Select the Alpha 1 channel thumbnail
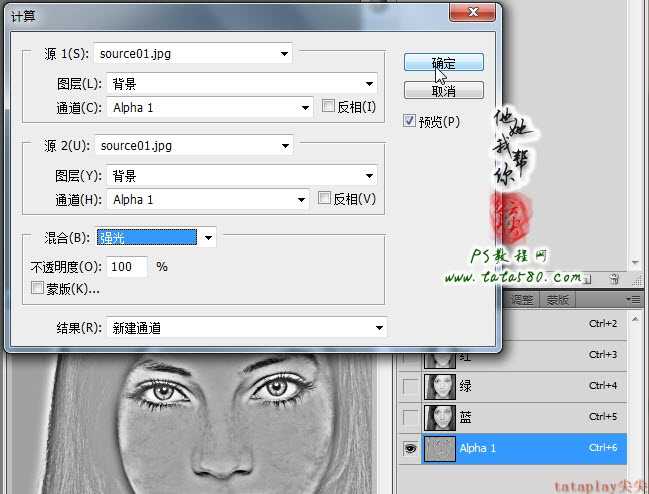649x494 pixels. tap(440, 448)
